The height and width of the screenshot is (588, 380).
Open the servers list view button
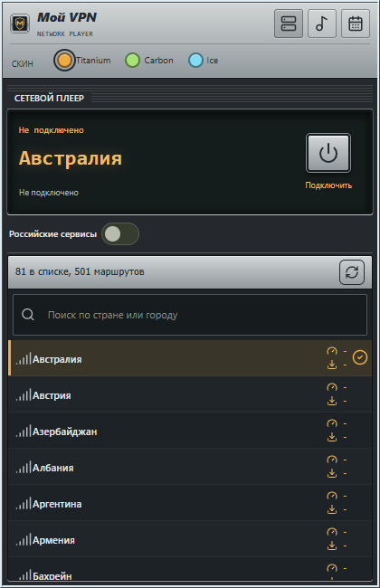pos(289,24)
